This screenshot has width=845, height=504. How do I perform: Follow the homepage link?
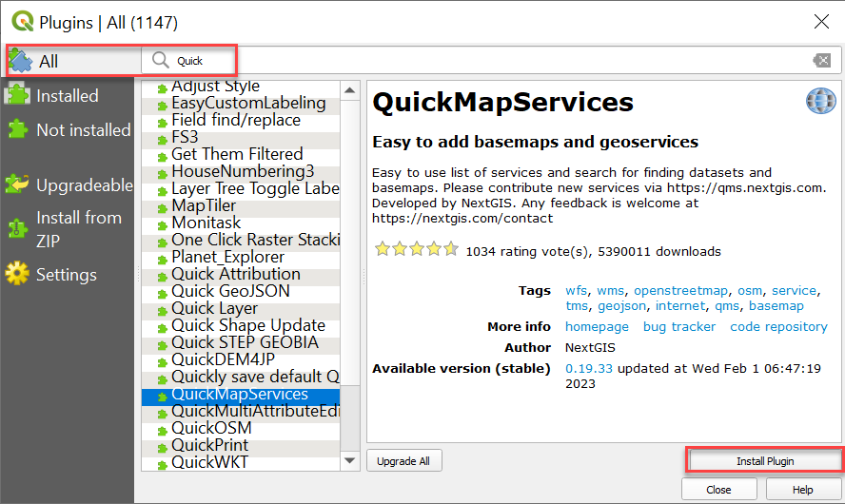coord(597,326)
